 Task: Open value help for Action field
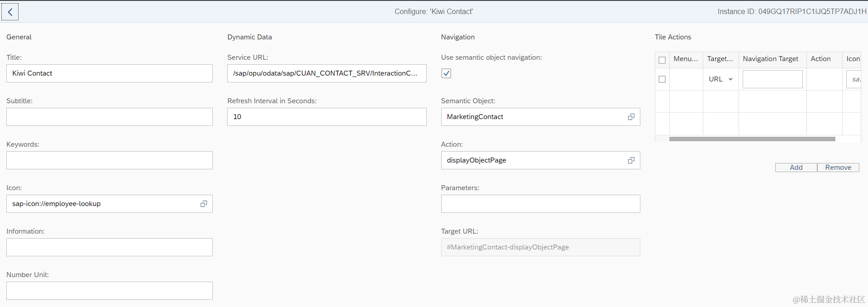point(631,160)
